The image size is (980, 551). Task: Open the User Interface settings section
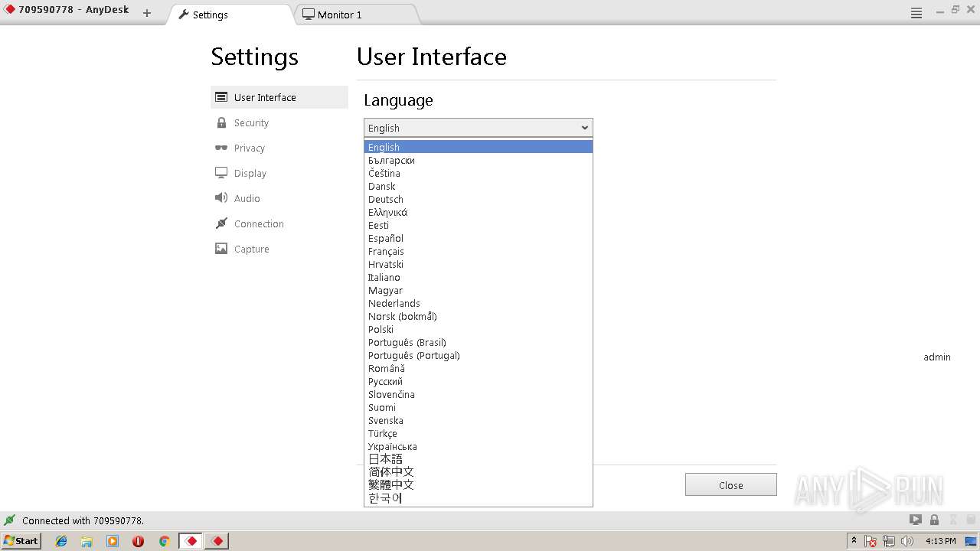pyautogui.click(x=279, y=97)
